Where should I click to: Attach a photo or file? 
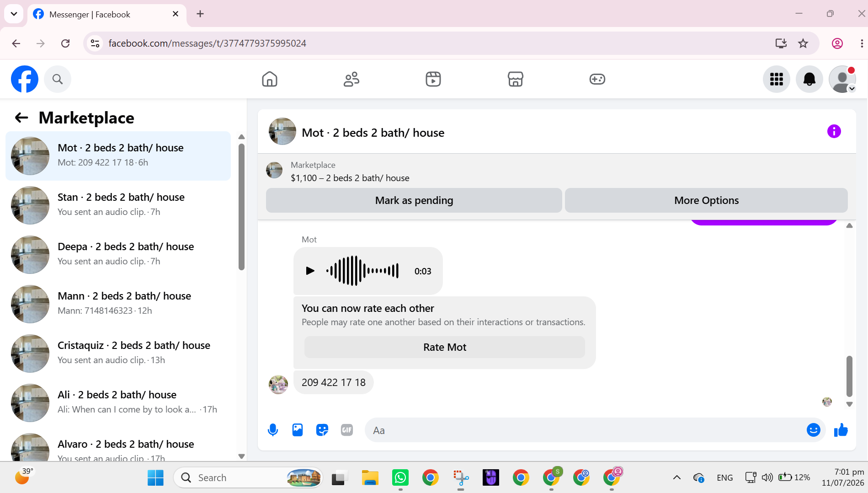[x=298, y=430]
